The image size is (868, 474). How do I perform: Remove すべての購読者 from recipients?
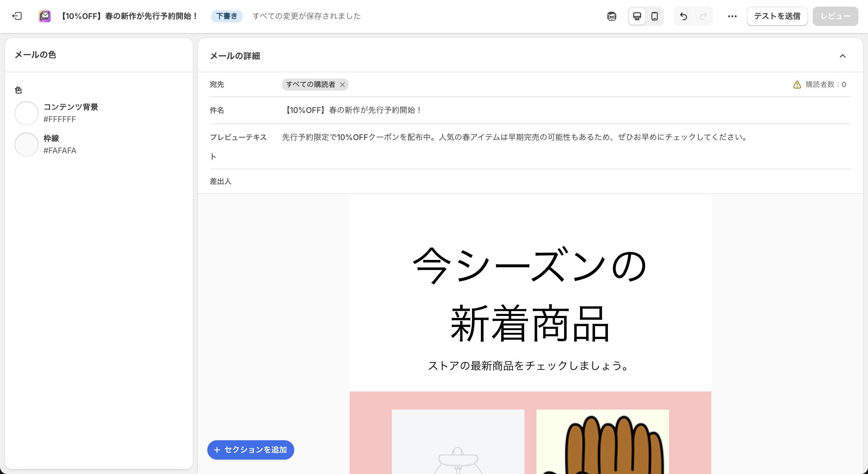click(342, 85)
